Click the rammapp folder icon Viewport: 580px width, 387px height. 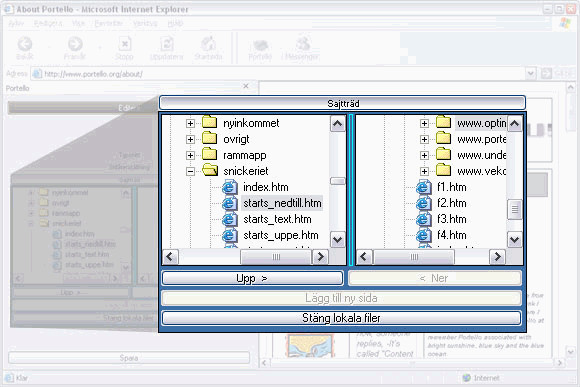coord(210,154)
